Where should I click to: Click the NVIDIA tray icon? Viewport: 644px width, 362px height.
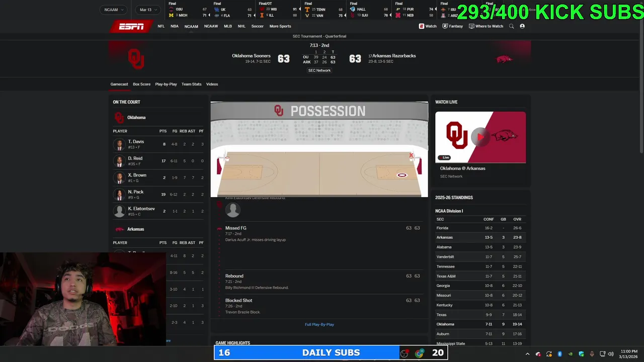pos(571,354)
